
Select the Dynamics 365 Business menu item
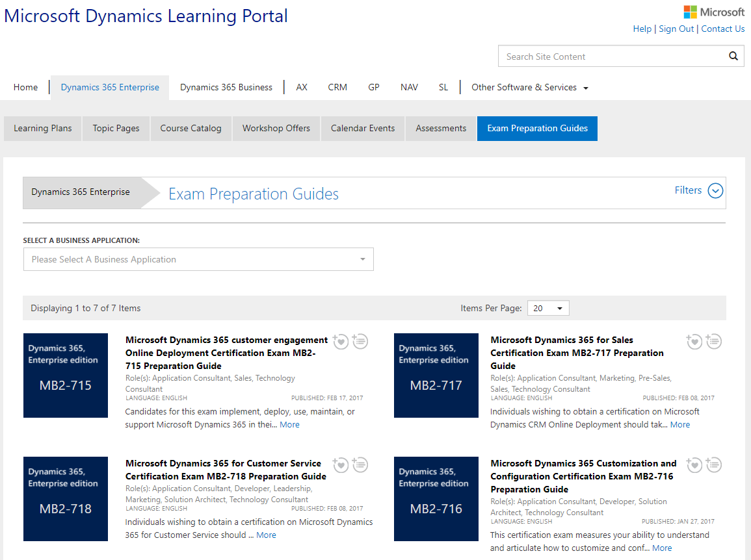[226, 88]
